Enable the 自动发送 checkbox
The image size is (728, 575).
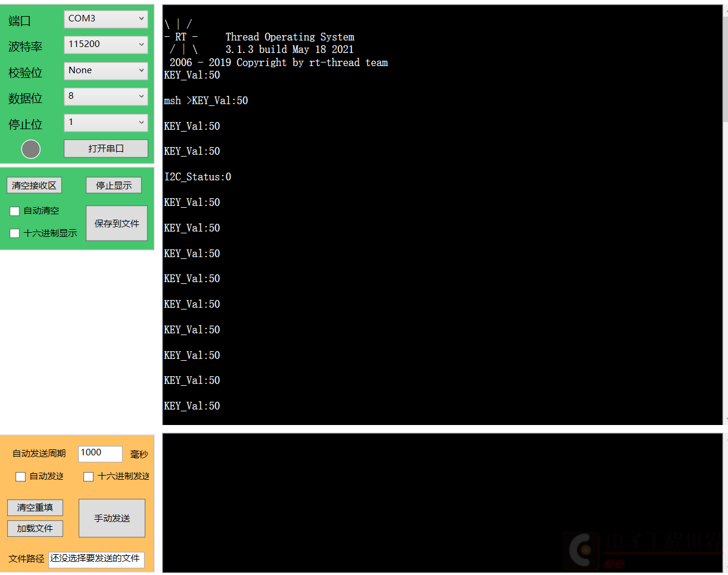[x=21, y=477]
